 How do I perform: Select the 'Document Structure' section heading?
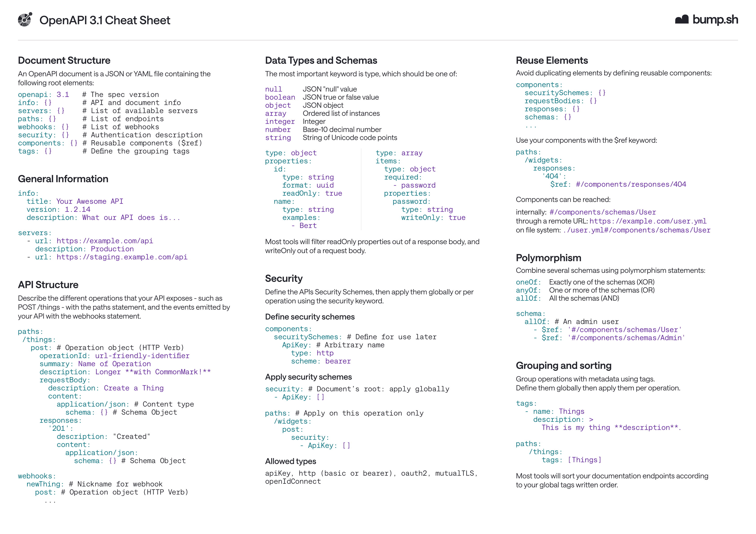[x=64, y=60]
